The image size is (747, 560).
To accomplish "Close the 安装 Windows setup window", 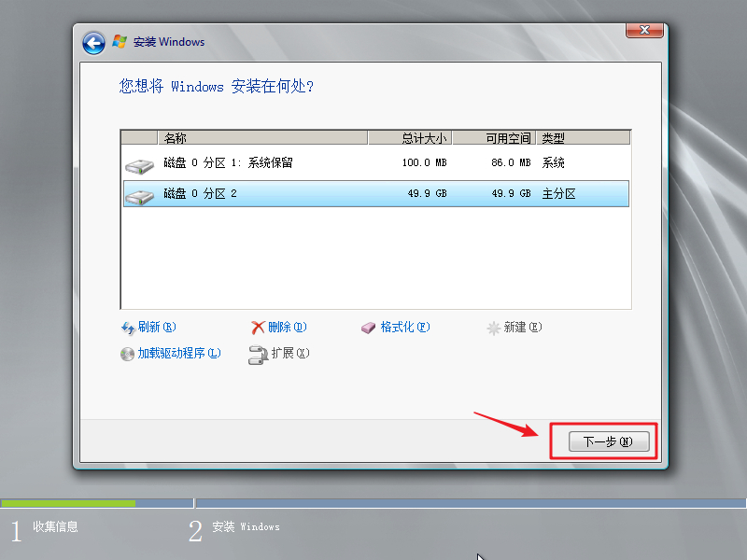I will 644,31.
